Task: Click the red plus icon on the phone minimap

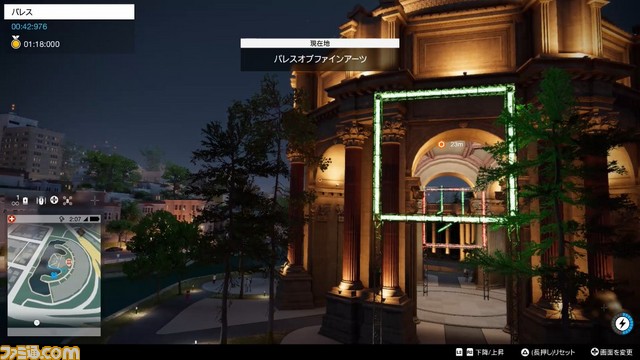Action: [x=11, y=219]
